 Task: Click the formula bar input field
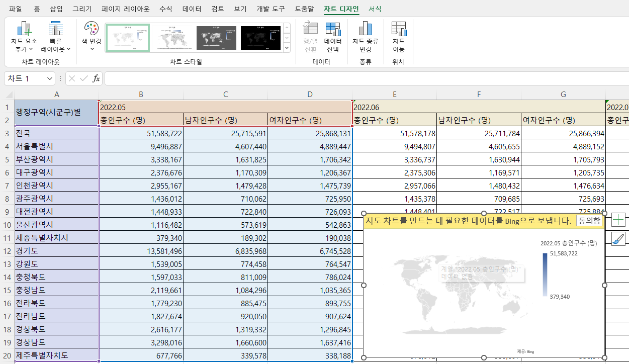tap(367, 78)
